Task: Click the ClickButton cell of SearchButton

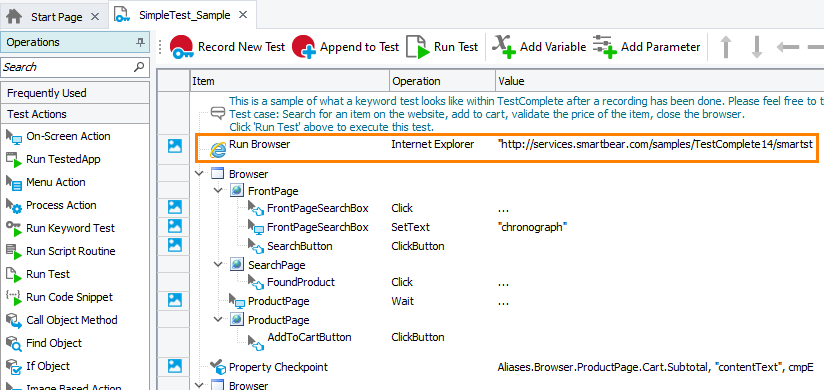Action: click(418, 246)
